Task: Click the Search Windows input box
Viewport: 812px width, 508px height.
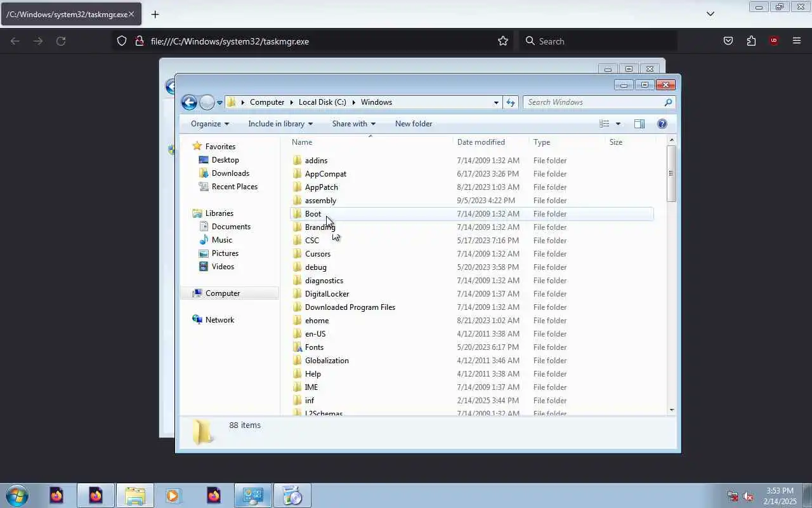Action: point(593,102)
